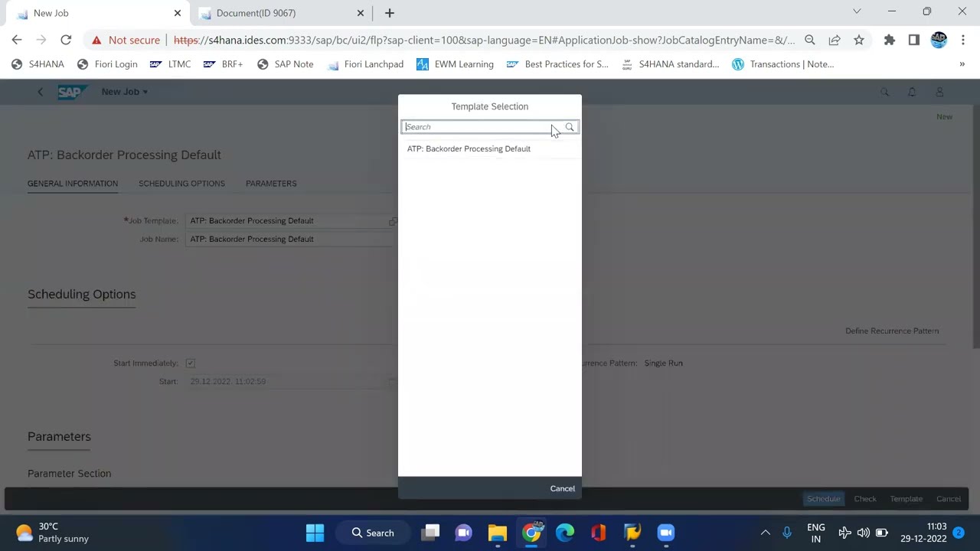Open File Explorer from taskbar

click(x=498, y=533)
